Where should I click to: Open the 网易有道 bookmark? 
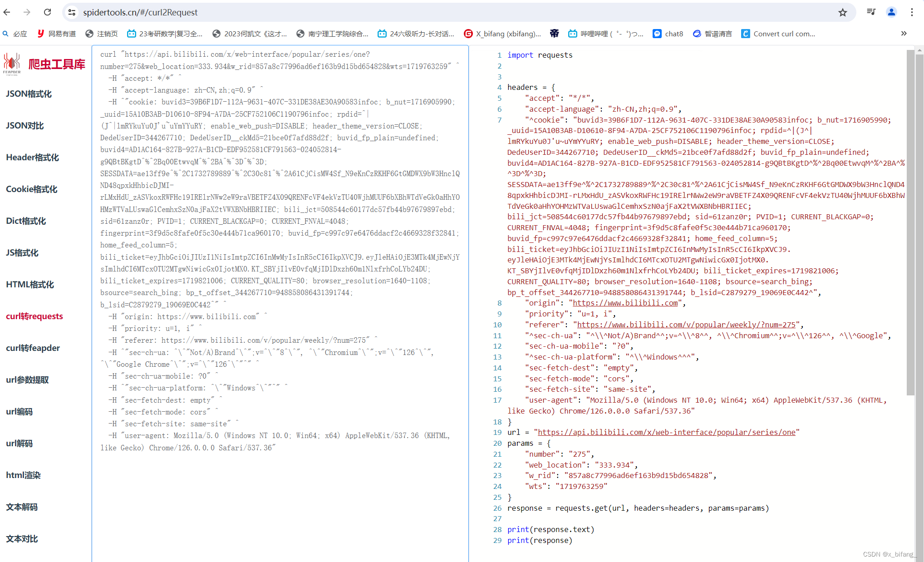click(x=57, y=34)
